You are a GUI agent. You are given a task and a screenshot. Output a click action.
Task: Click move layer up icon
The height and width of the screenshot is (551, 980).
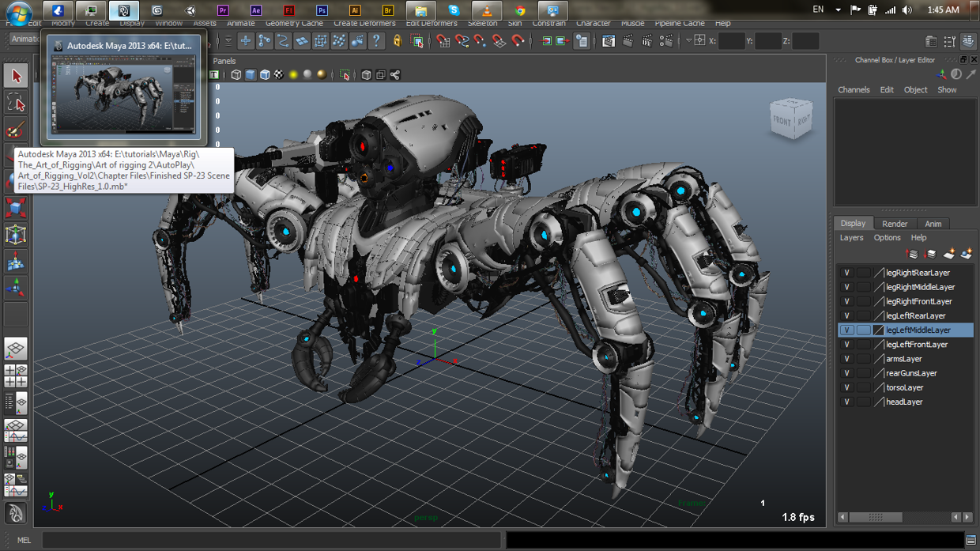[911, 254]
